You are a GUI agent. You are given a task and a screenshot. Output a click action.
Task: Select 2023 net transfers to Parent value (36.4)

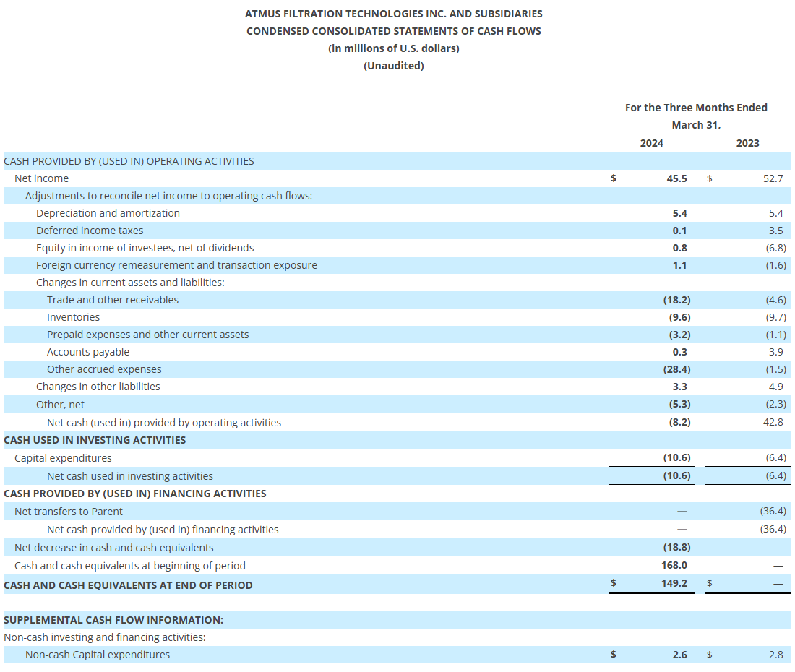pos(773,512)
